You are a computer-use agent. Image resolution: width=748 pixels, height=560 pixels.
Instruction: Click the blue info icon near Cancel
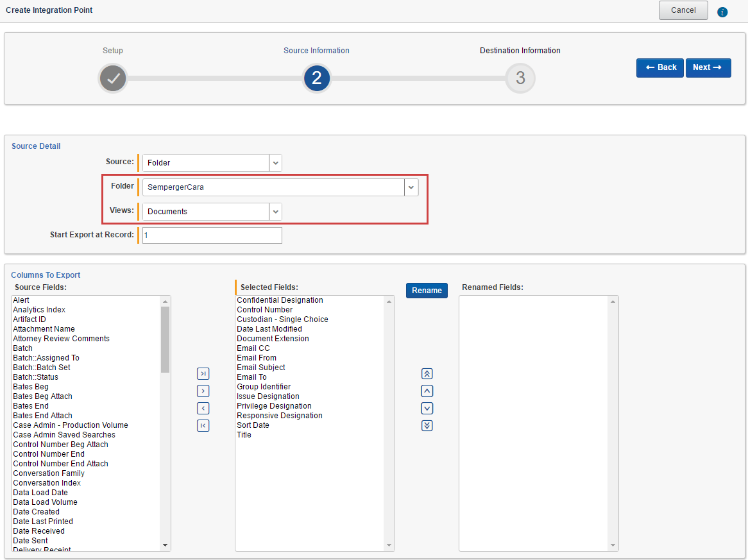[x=722, y=12]
